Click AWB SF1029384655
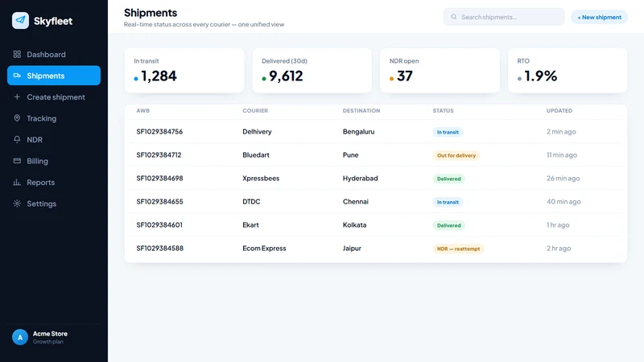The width and height of the screenshot is (644, 362). pyautogui.click(x=159, y=202)
